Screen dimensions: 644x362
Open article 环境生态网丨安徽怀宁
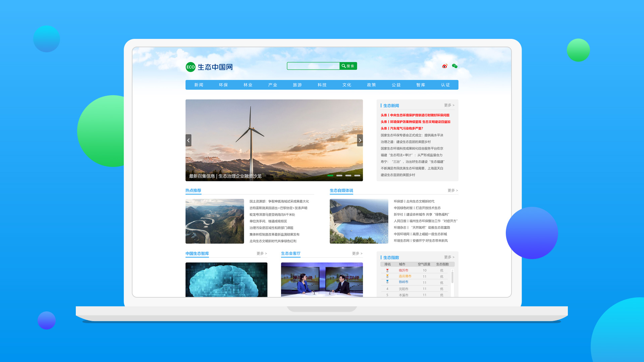click(421, 241)
